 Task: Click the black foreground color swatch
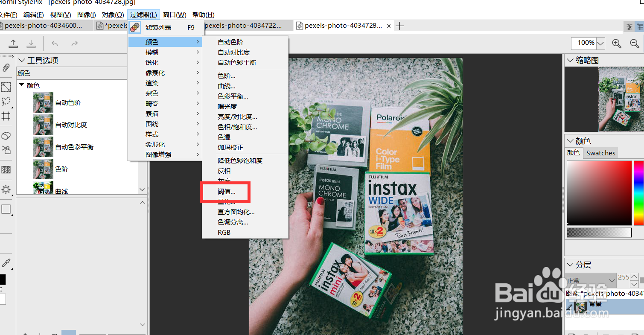click(3, 280)
